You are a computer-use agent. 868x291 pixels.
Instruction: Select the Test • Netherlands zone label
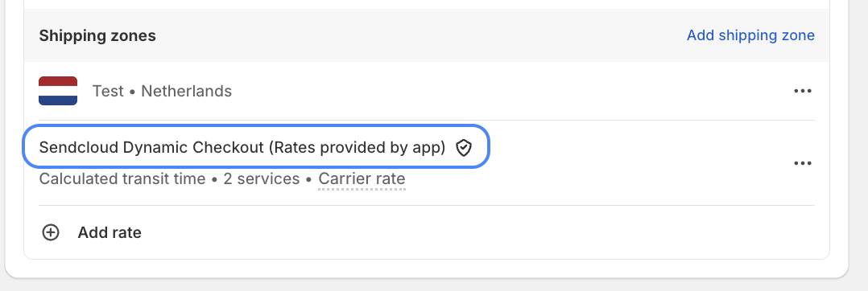(162, 91)
